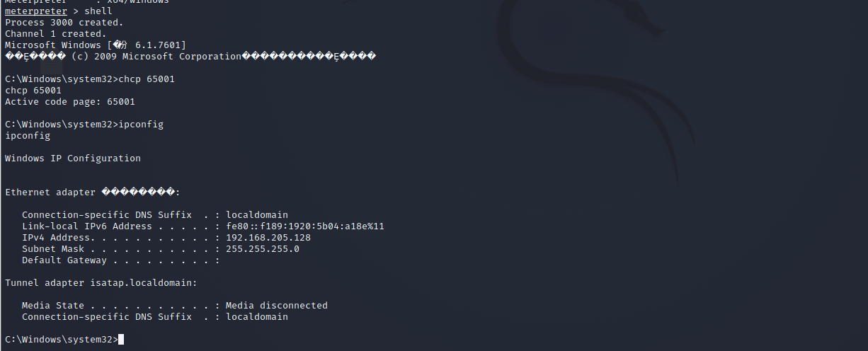868x351 pixels.
Task: Click the subnet mask 255.255.255.0 value
Action: [263, 249]
